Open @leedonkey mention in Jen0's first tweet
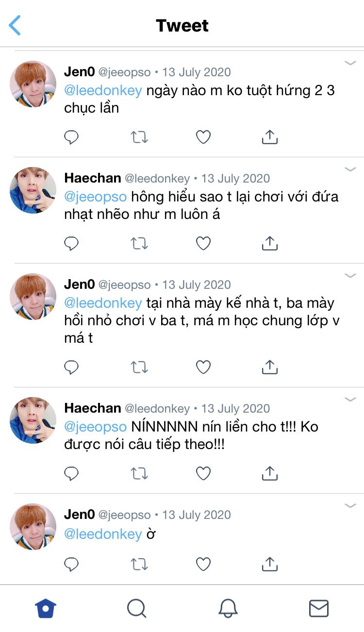This screenshot has width=364, height=632. tap(103, 90)
